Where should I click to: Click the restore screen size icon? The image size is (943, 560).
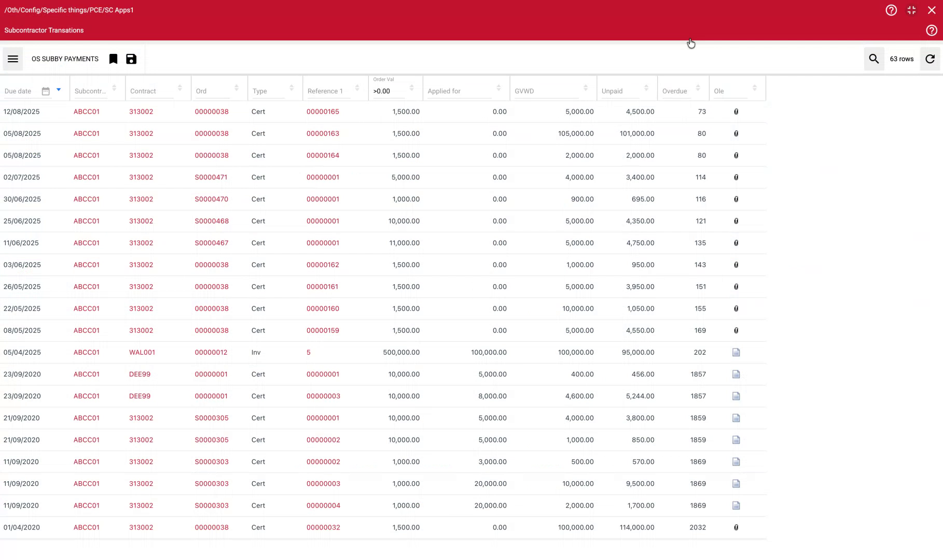pos(911,10)
